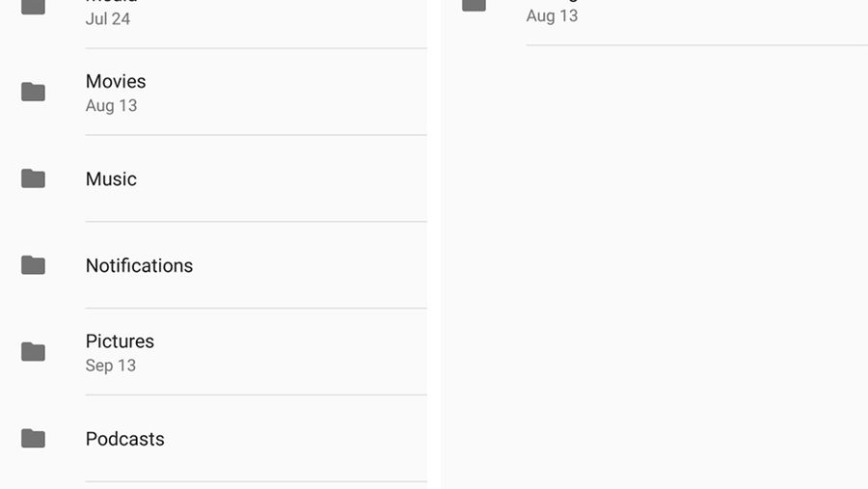The height and width of the screenshot is (489, 868).
Task: Select the Pictures folder name
Action: [121, 341]
